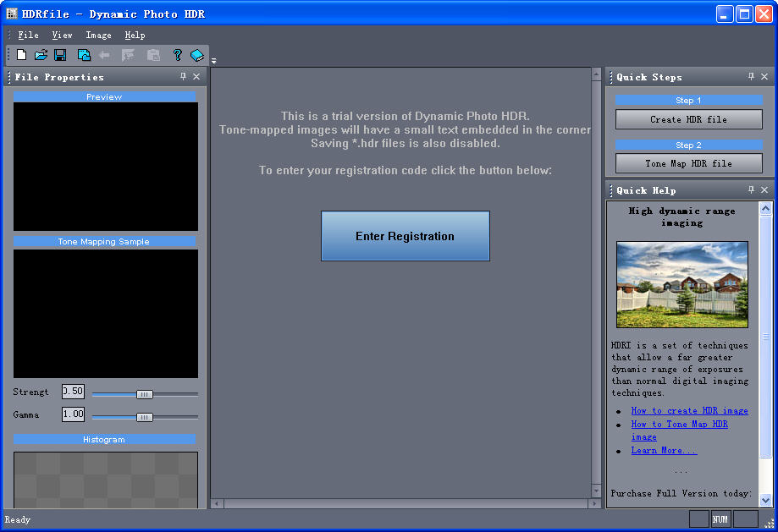Image resolution: width=778 pixels, height=532 pixels.
Task: Click the Quick Steps panel title
Action: [x=649, y=77]
